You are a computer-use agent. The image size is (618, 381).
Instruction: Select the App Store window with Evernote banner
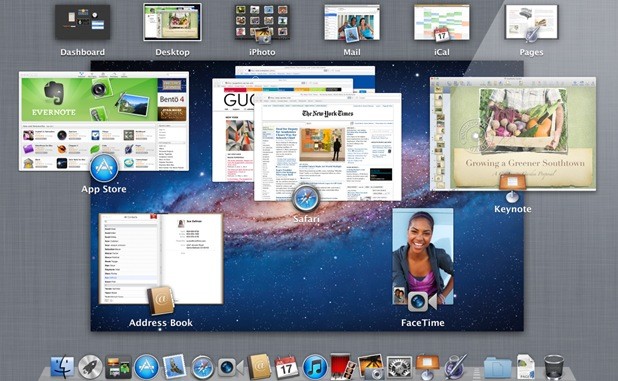coord(104,121)
